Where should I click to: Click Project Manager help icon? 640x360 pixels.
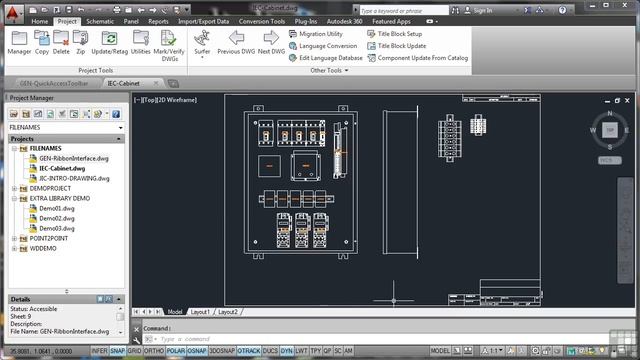click(x=116, y=114)
